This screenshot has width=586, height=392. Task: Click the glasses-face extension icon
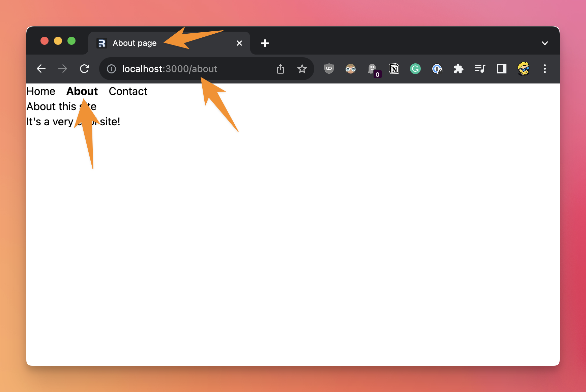pyautogui.click(x=351, y=69)
